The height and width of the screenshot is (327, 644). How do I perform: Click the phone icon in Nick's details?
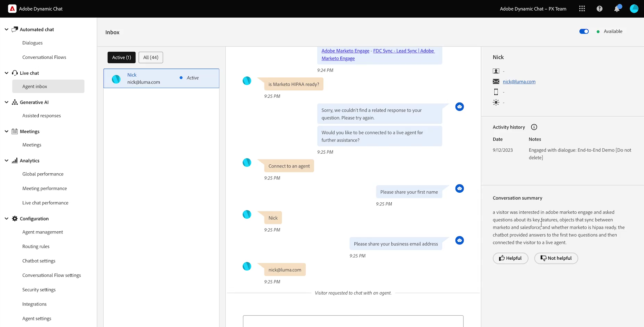tap(496, 92)
